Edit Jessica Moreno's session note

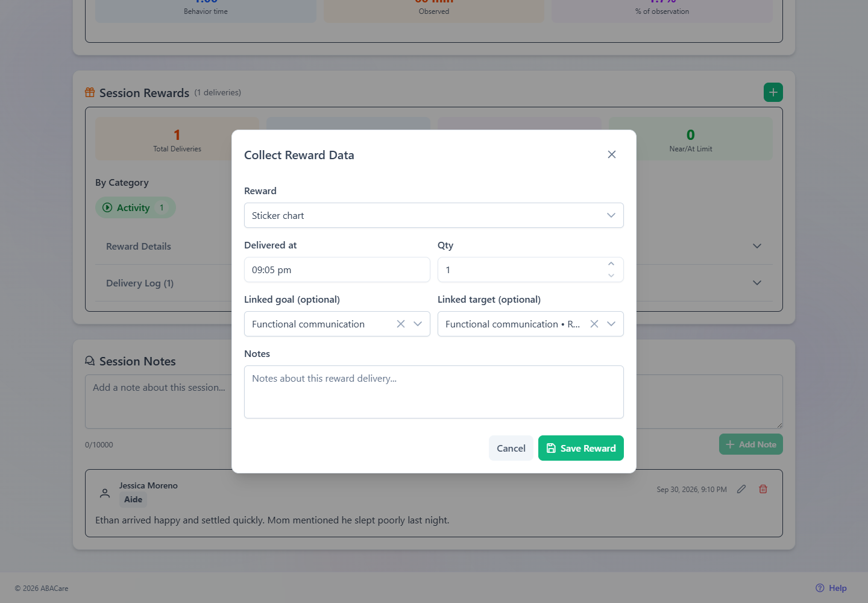click(x=741, y=489)
